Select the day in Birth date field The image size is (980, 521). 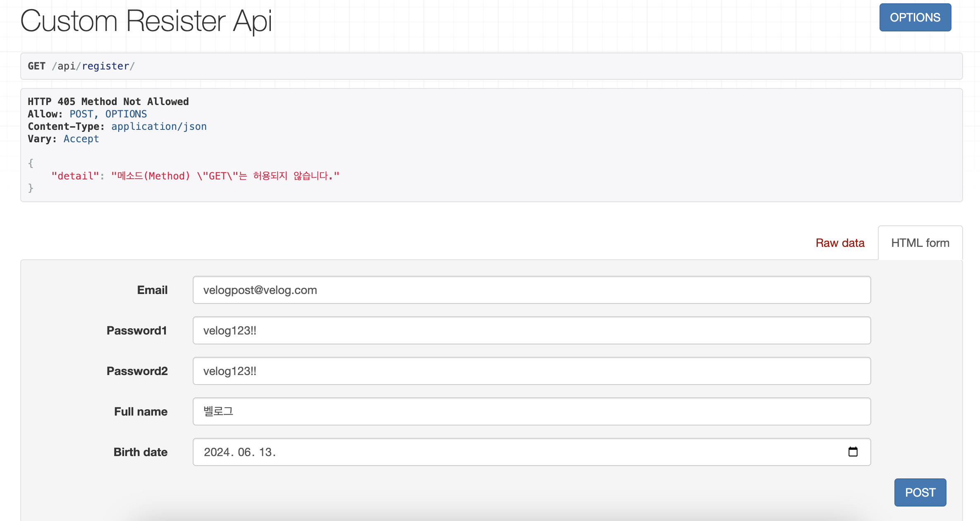pyautogui.click(x=265, y=452)
